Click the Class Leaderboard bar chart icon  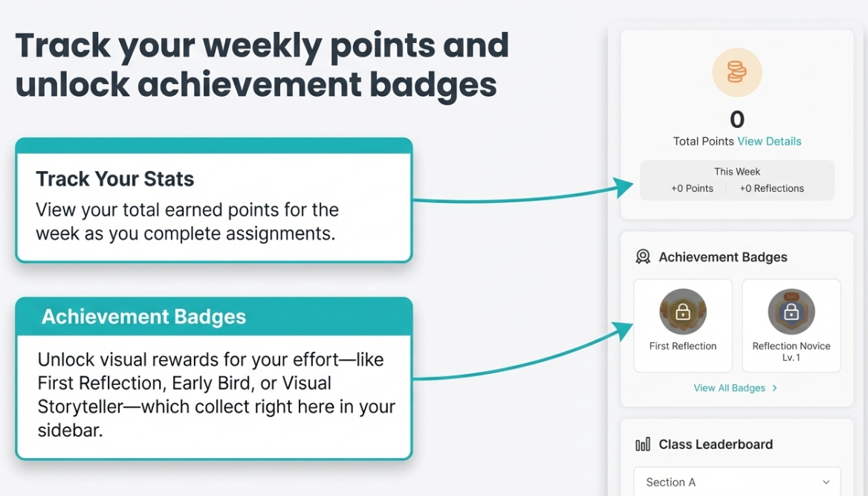(643, 445)
